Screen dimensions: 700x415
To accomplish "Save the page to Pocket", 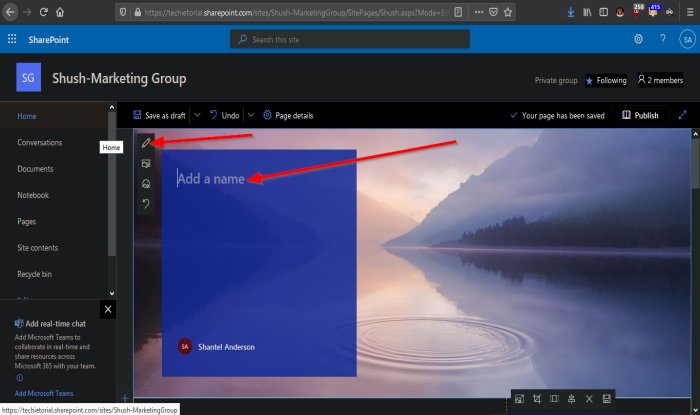I will tap(493, 12).
